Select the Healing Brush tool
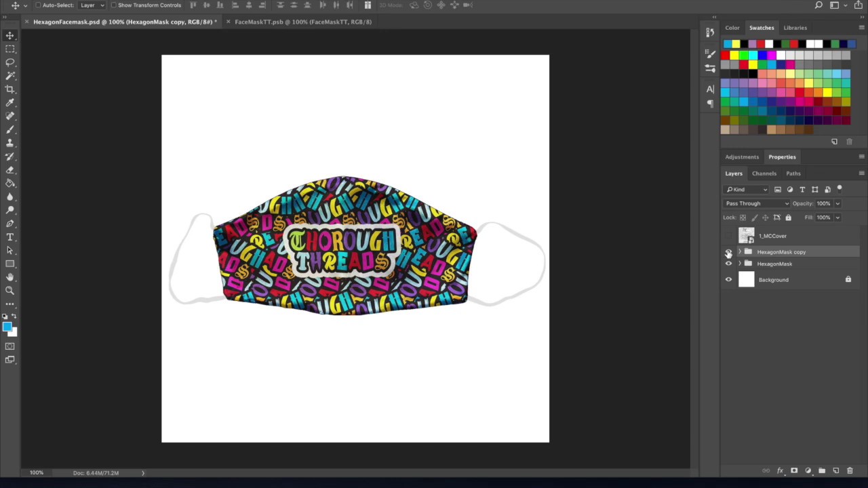 pos(10,117)
